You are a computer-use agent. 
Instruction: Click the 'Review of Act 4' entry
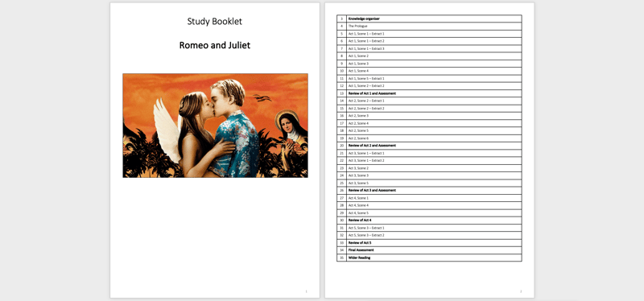pos(429,220)
